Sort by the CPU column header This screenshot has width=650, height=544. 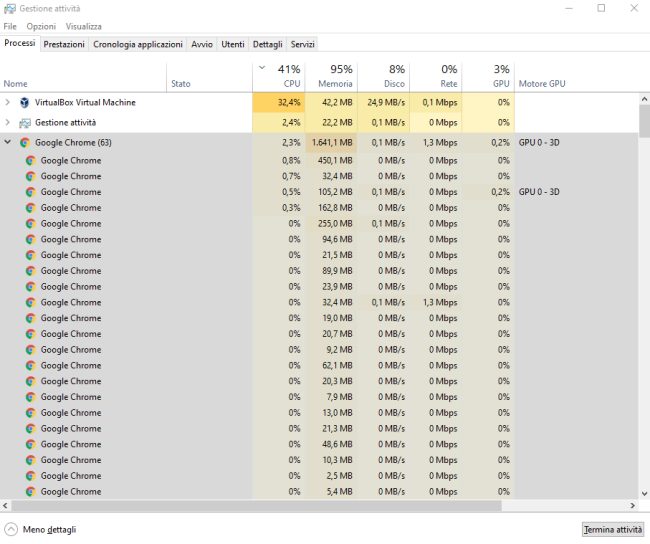(x=279, y=78)
